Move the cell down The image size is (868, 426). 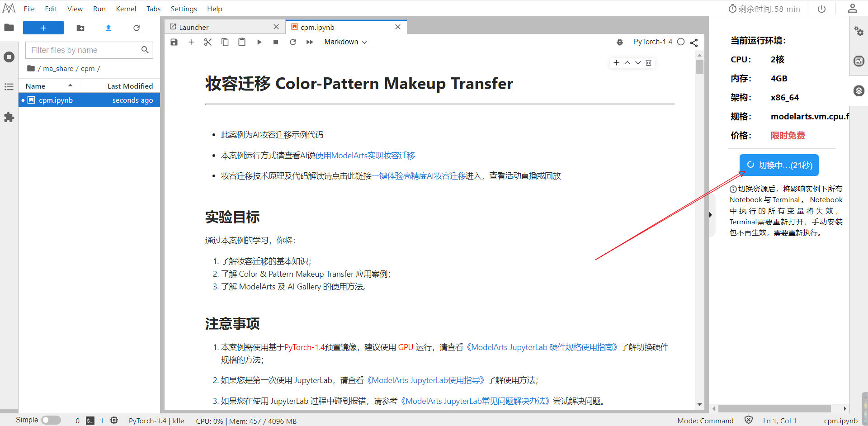pyautogui.click(x=638, y=63)
